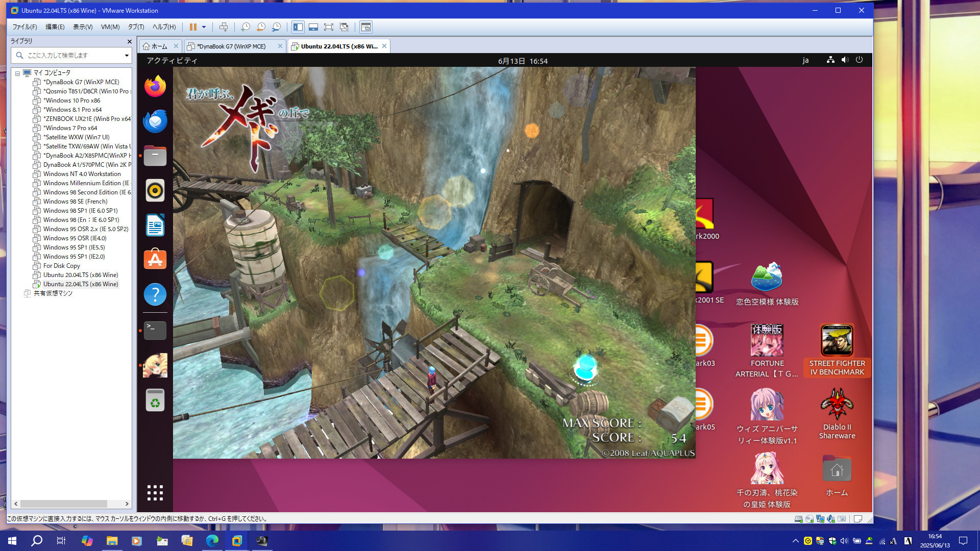The width and height of the screenshot is (980, 551).
Task: Select Windows 98 SE (French) in the library
Action: click(70, 202)
